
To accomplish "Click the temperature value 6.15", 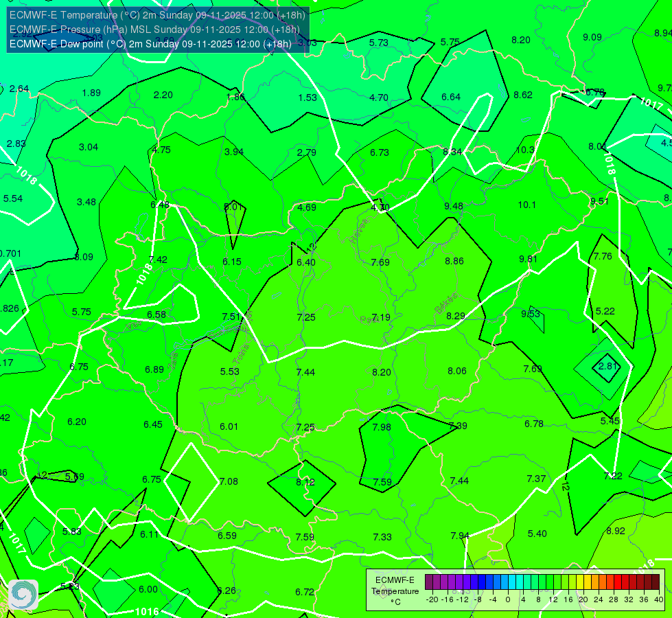I will [232, 262].
